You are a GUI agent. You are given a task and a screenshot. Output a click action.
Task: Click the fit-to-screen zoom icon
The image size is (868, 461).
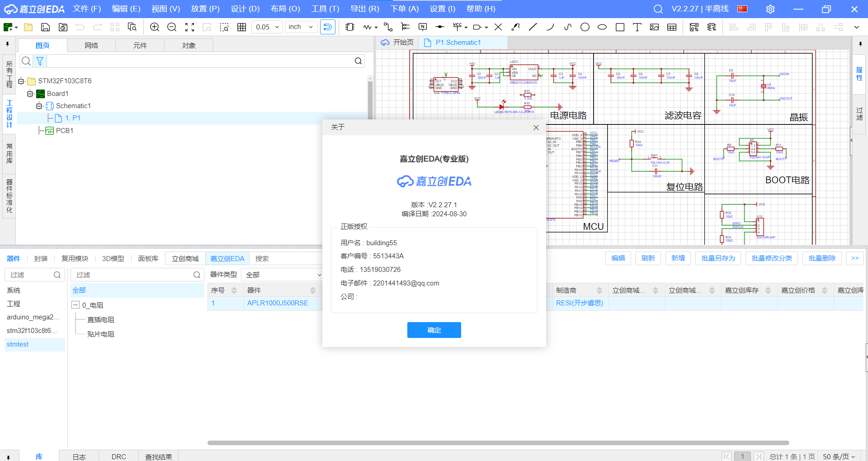(190, 27)
